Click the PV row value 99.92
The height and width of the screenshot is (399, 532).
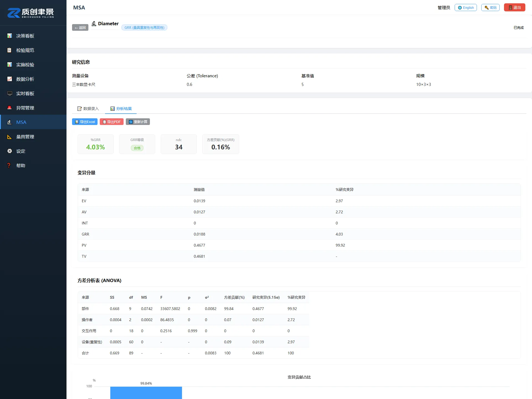[x=340, y=245]
